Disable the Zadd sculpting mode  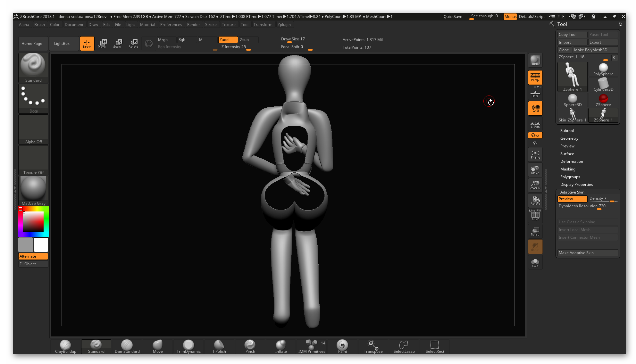pyautogui.click(x=228, y=40)
